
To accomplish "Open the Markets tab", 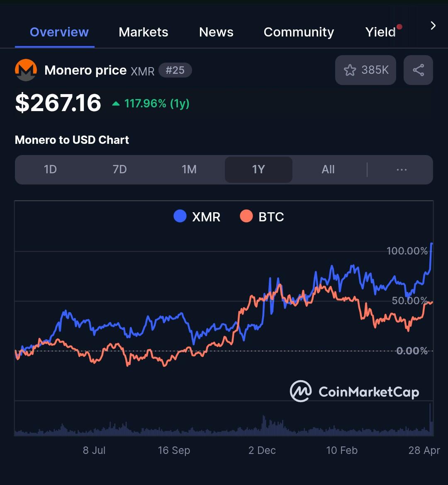I will click(144, 32).
